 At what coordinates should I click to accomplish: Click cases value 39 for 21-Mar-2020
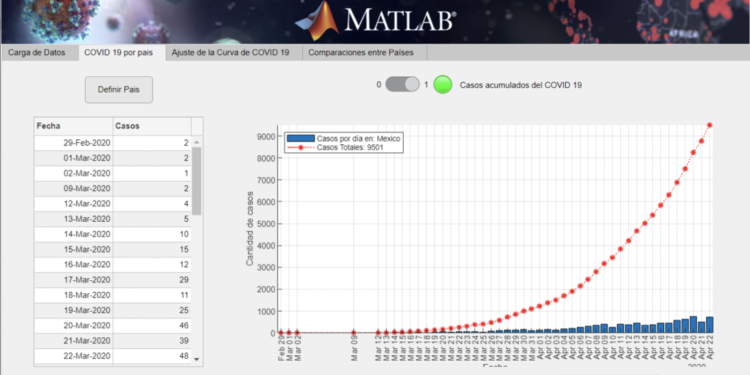click(152, 341)
